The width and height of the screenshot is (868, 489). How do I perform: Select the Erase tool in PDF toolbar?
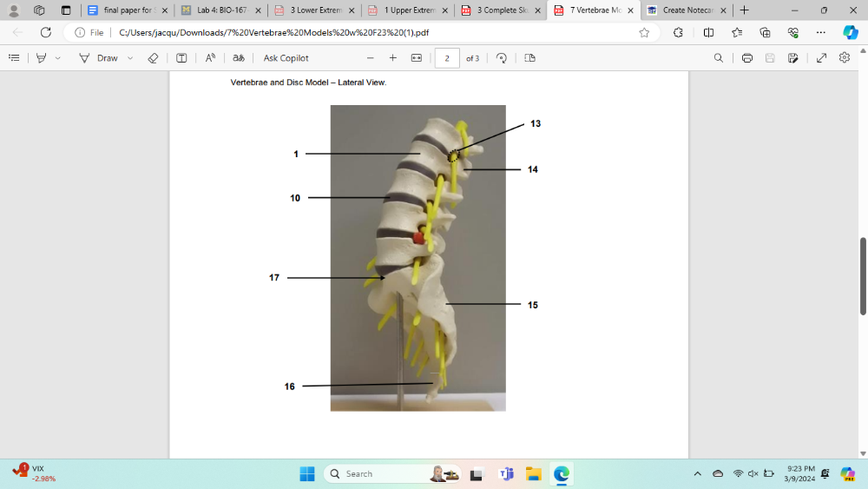(x=153, y=58)
